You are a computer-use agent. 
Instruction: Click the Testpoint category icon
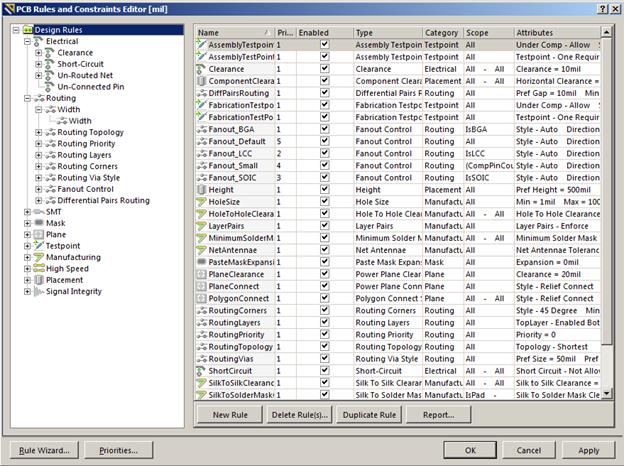pyautogui.click(x=39, y=246)
